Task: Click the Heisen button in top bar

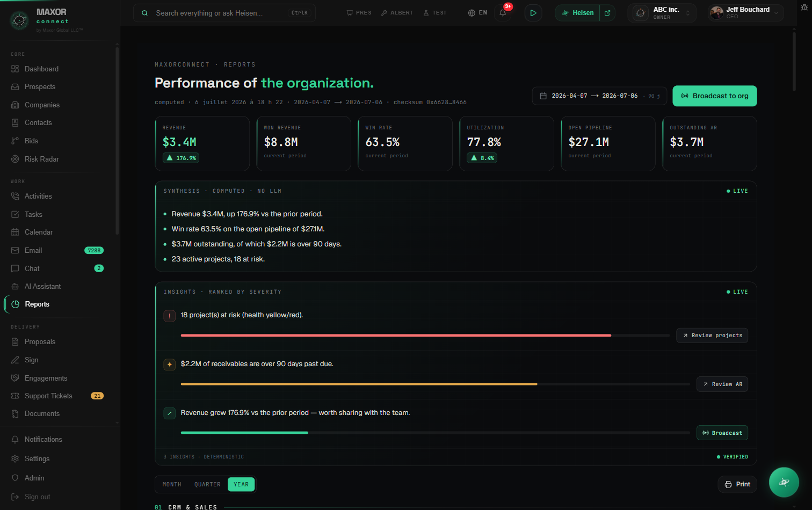Action: coord(578,13)
